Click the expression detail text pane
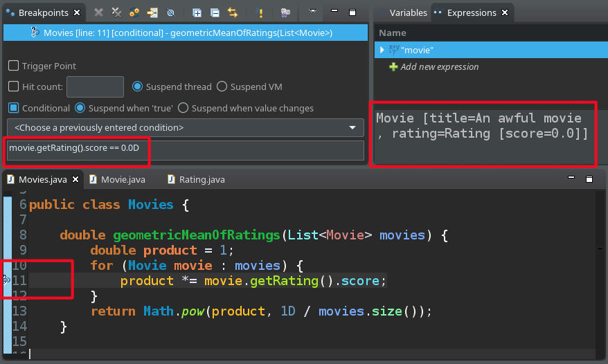This screenshot has width=608, height=364. 485,136
